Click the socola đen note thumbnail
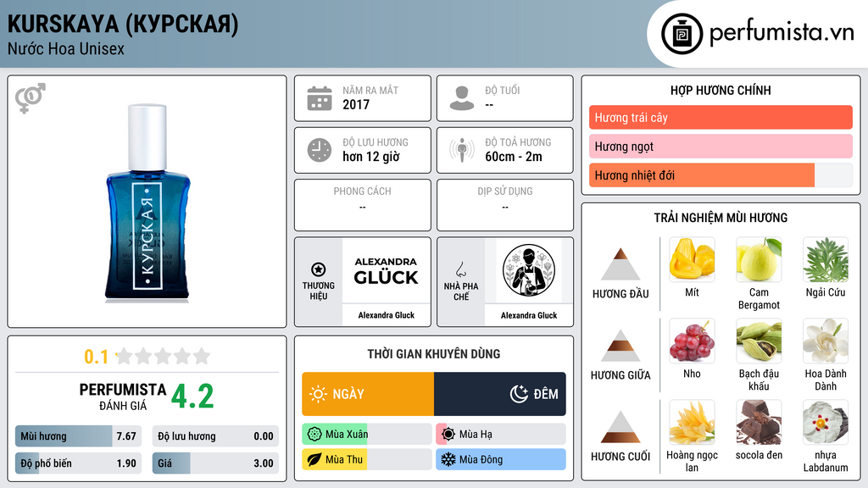Screen dimensions: 868x488 pyautogui.click(x=759, y=422)
